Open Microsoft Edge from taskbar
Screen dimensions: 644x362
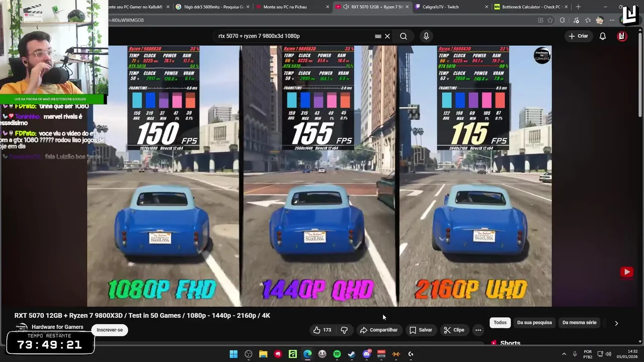coord(307,354)
